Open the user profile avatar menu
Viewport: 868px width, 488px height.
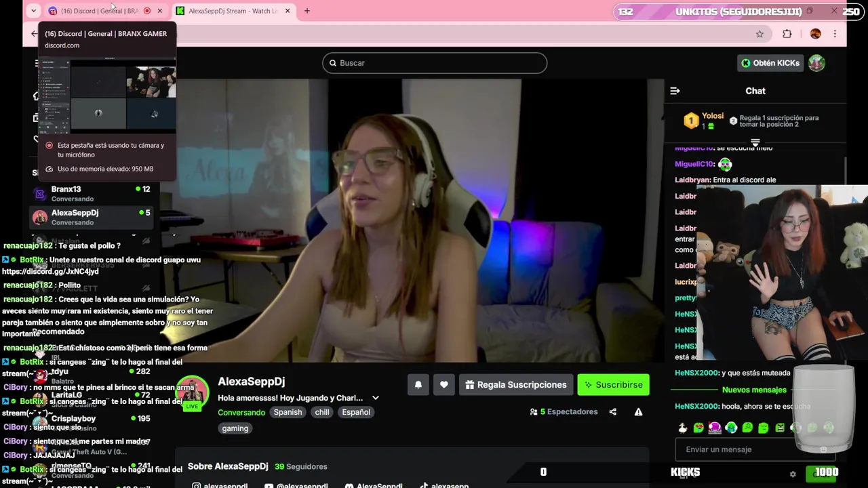click(x=816, y=63)
